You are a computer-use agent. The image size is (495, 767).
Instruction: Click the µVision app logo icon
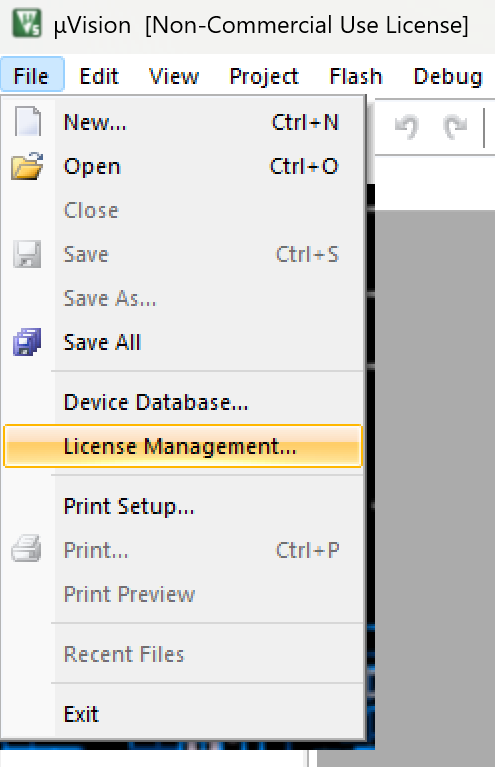26,23
